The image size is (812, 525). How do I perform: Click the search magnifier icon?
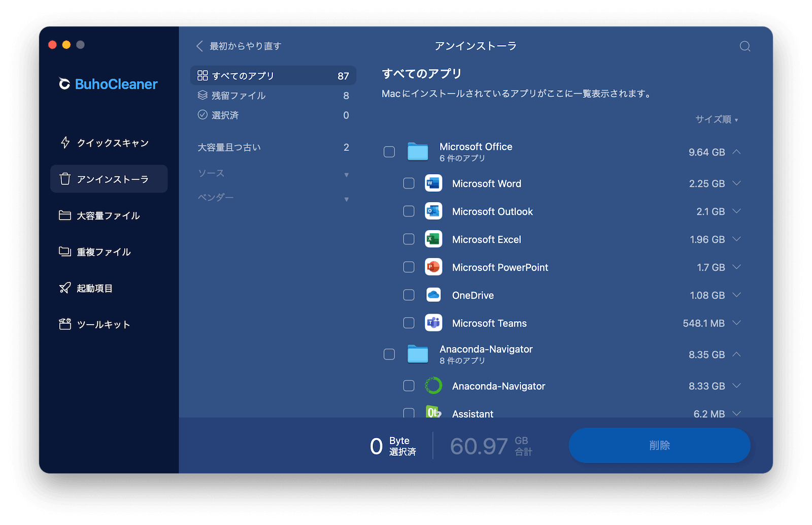point(745,46)
